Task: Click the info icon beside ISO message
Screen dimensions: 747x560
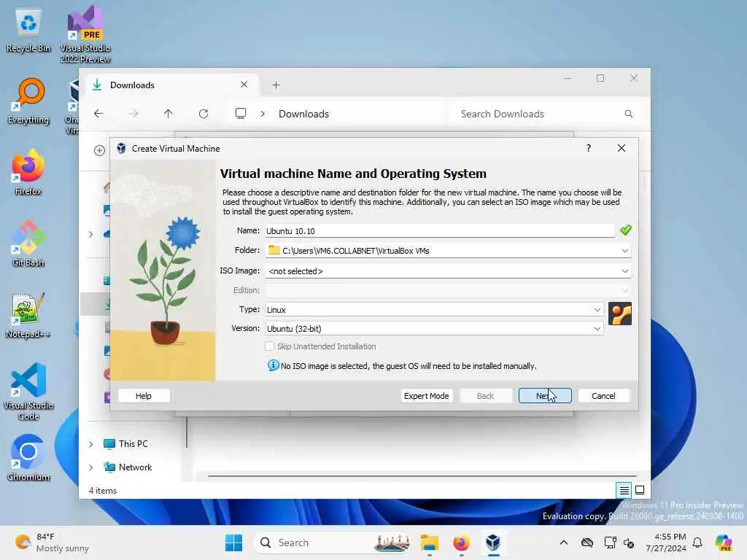Action: click(273, 366)
